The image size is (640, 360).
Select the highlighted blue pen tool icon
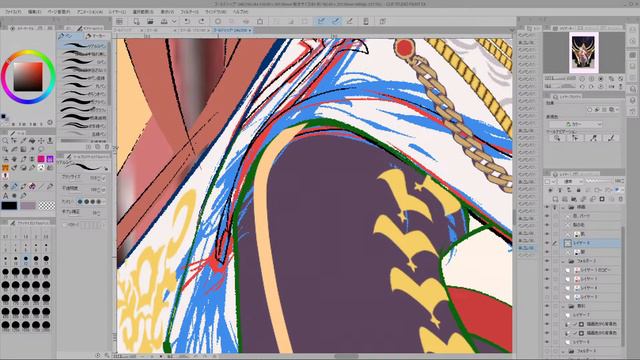pos(14,187)
